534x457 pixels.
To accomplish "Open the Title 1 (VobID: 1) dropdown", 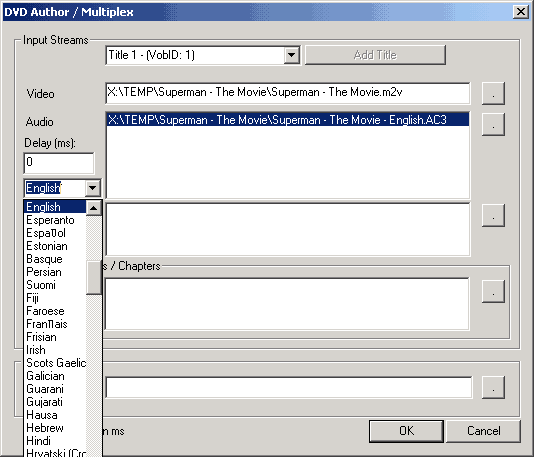I will coord(292,55).
